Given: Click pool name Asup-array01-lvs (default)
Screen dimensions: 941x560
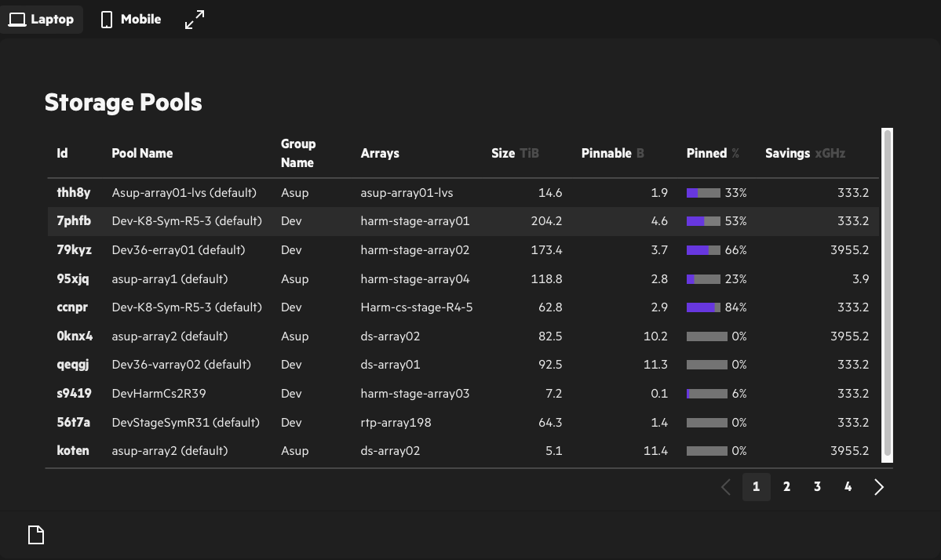Looking at the screenshot, I should pyautogui.click(x=184, y=192).
